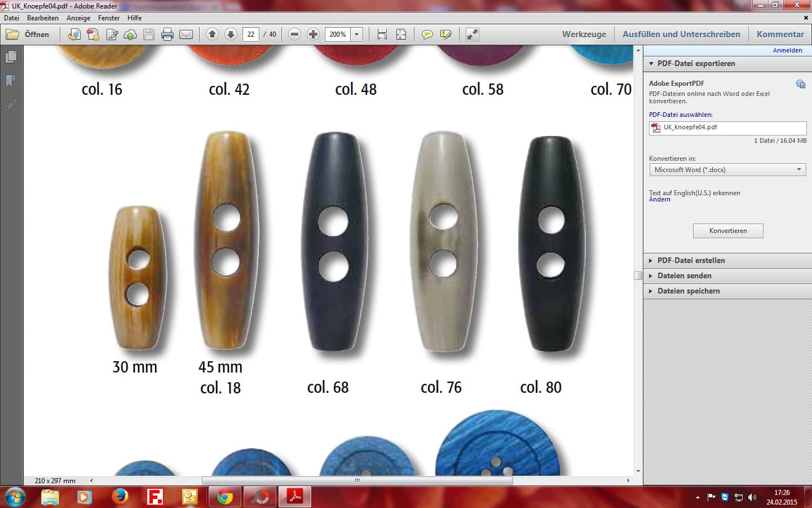This screenshot has height=508, width=812.
Task: Zoom in with the plus button
Action: coord(313,34)
